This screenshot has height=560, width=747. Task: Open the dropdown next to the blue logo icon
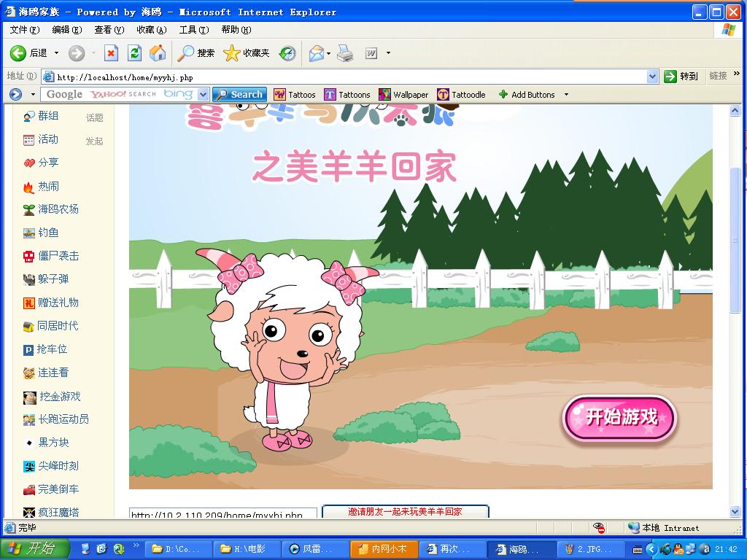pos(33,94)
